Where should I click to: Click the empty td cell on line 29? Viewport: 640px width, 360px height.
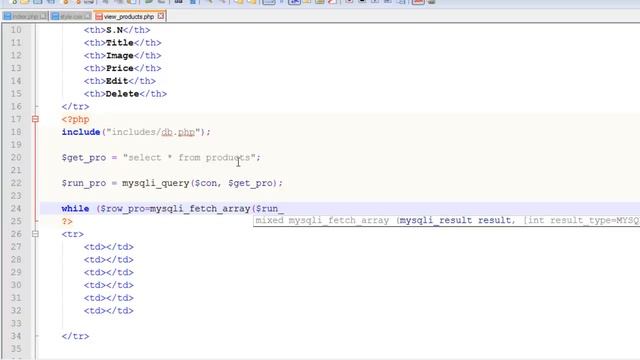(x=109, y=272)
